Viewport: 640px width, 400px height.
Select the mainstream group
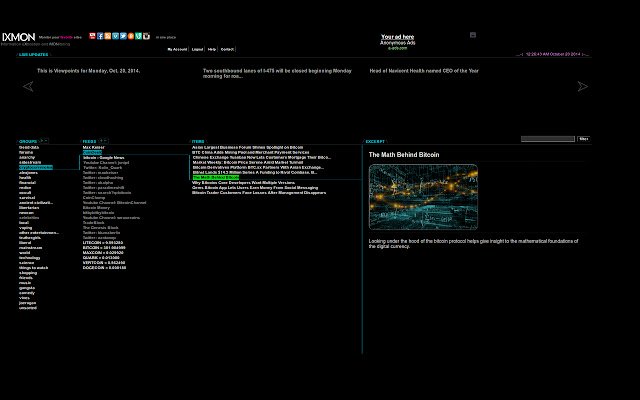point(31,248)
